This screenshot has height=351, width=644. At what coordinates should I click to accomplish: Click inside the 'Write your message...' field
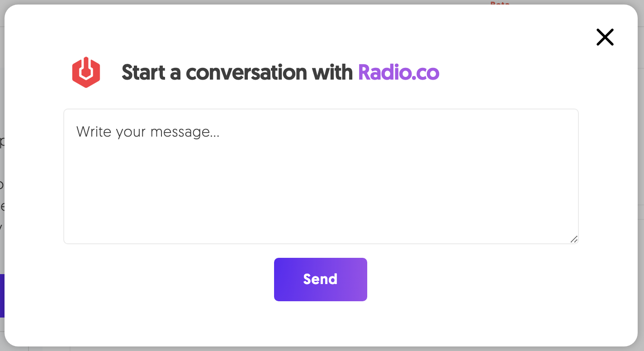coord(321,176)
